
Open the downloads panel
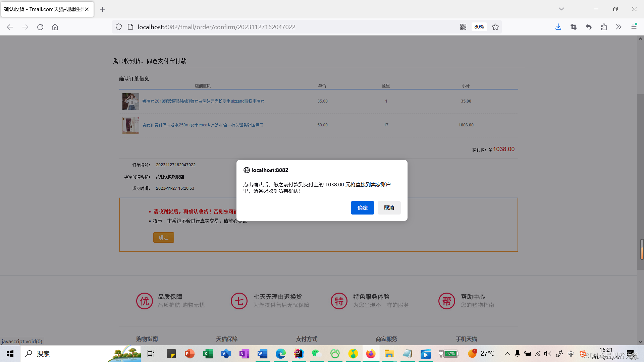558,27
